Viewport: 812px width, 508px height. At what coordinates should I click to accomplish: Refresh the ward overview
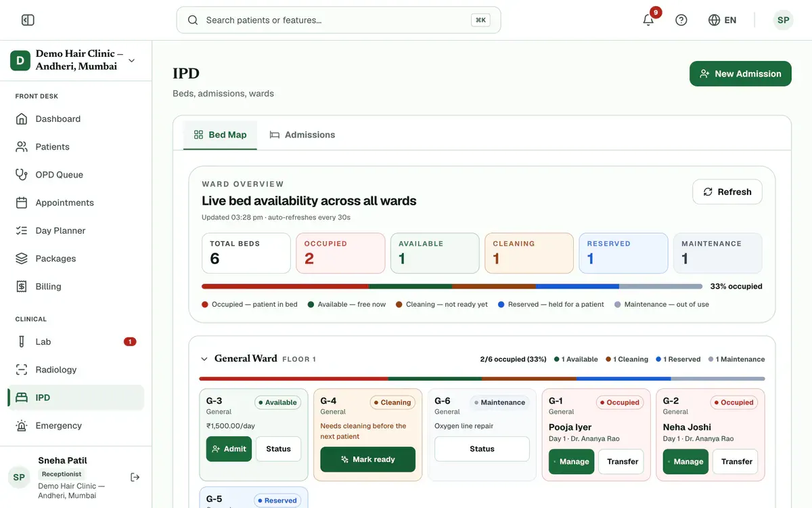tap(727, 192)
